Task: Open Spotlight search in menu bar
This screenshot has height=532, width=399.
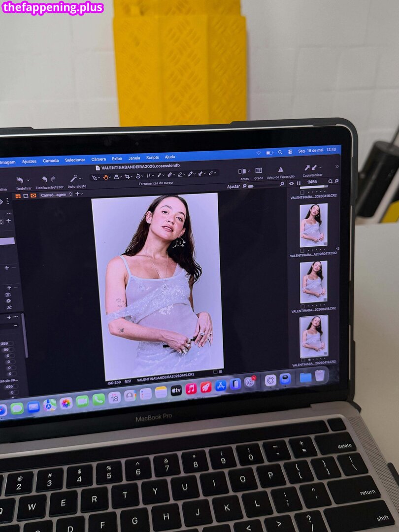Action: tap(280, 152)
